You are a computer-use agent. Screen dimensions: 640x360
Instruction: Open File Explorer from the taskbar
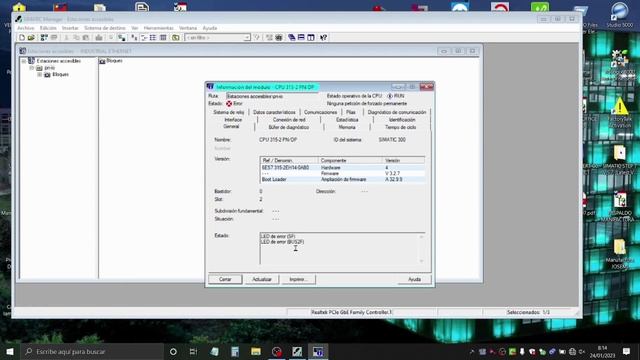(256, 351)
